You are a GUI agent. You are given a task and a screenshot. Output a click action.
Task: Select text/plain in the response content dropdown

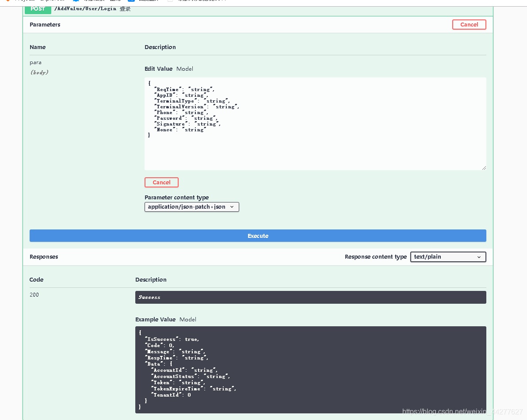[448, 256]
